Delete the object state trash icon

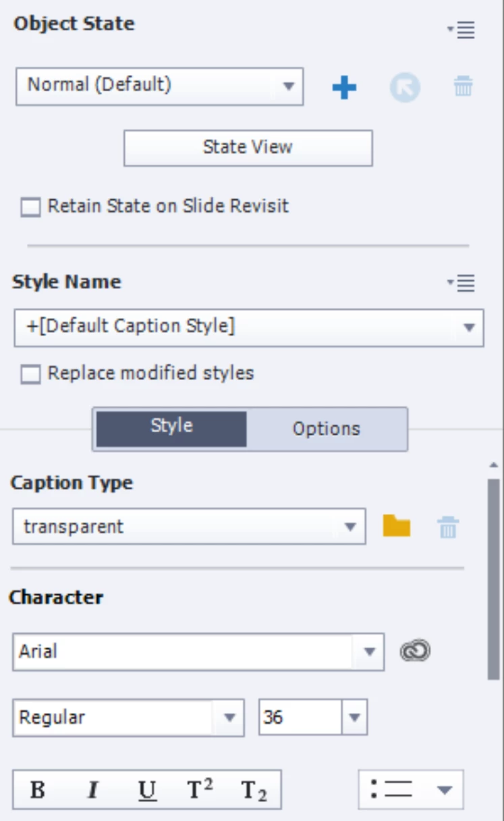(x=463, y=86)
